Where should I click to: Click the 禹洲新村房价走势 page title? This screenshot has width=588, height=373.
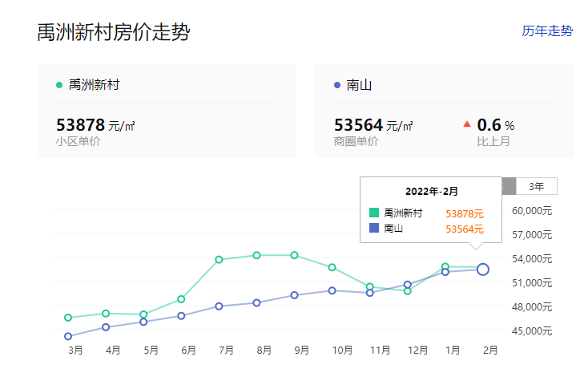[x=114, y=32]
